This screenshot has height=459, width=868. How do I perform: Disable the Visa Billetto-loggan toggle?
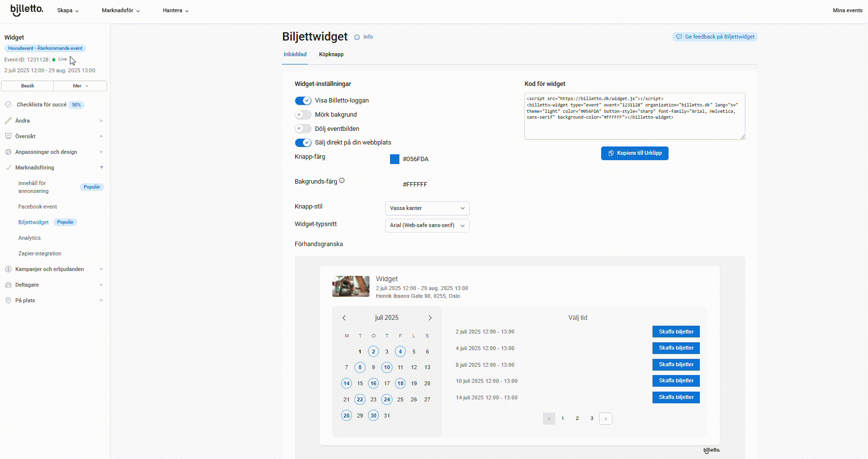pyautogui.click(x=303, y=101)
